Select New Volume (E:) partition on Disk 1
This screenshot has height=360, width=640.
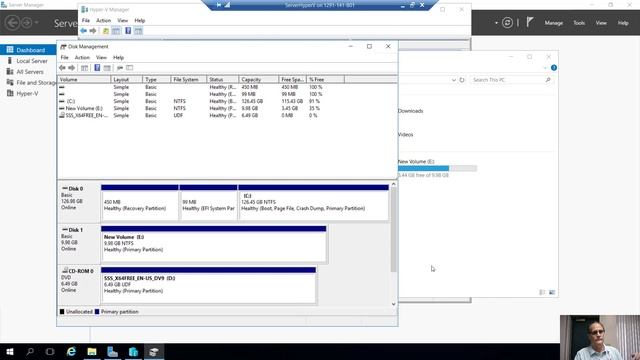click(213, 244)
